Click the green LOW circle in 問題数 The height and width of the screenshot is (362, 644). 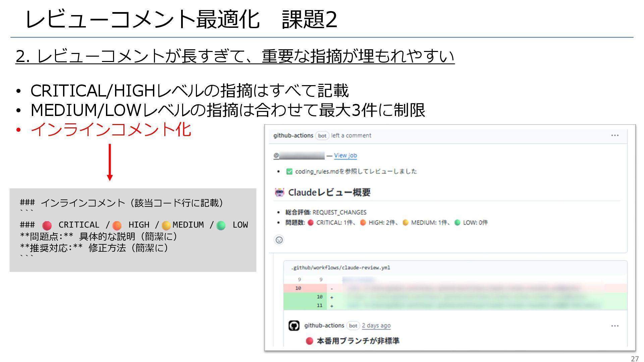point(457,223)
